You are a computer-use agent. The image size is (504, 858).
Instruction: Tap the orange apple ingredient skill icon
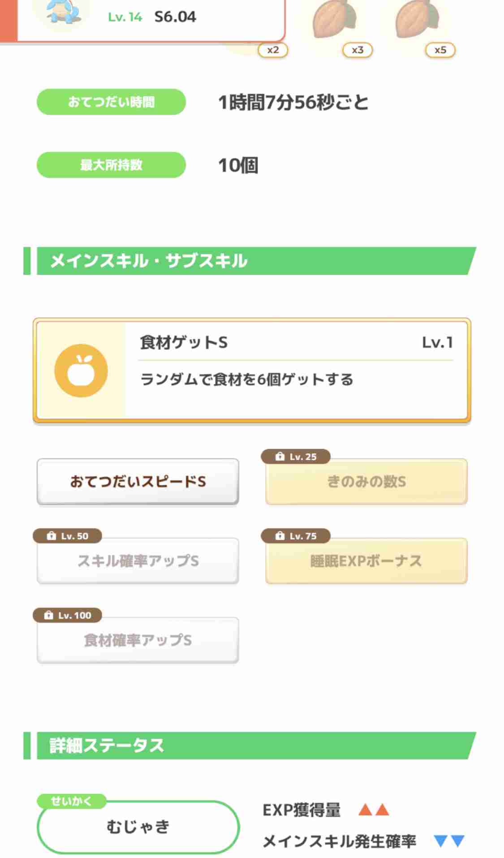[x=81, y=371]
